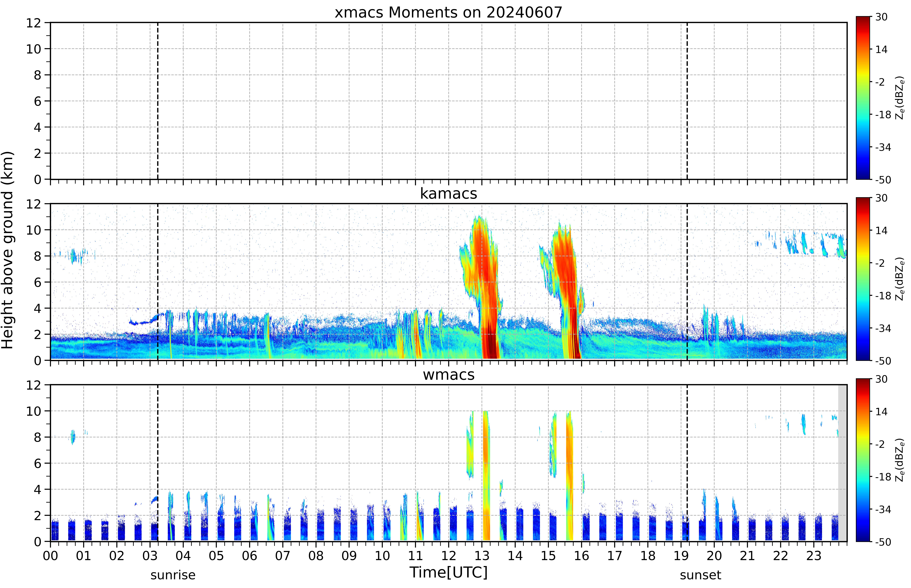Click the 'sunrise' label below the axis

(173, 575)
